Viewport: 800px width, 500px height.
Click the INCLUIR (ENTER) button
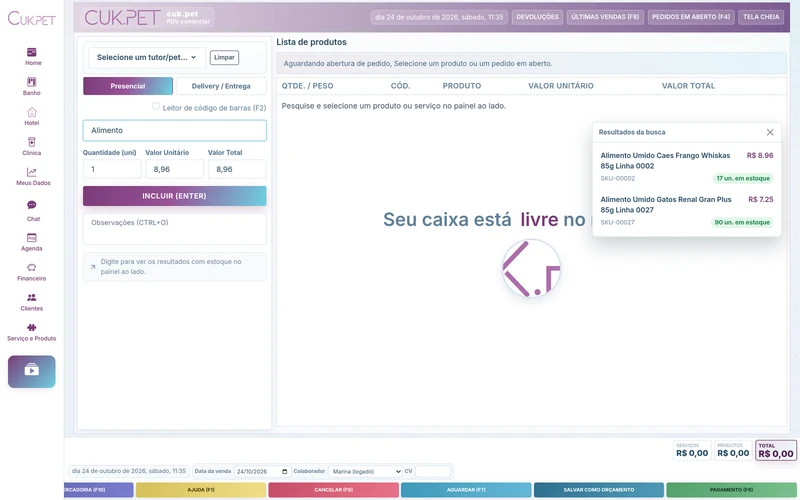pyautogui.click(x=174, y=196)
